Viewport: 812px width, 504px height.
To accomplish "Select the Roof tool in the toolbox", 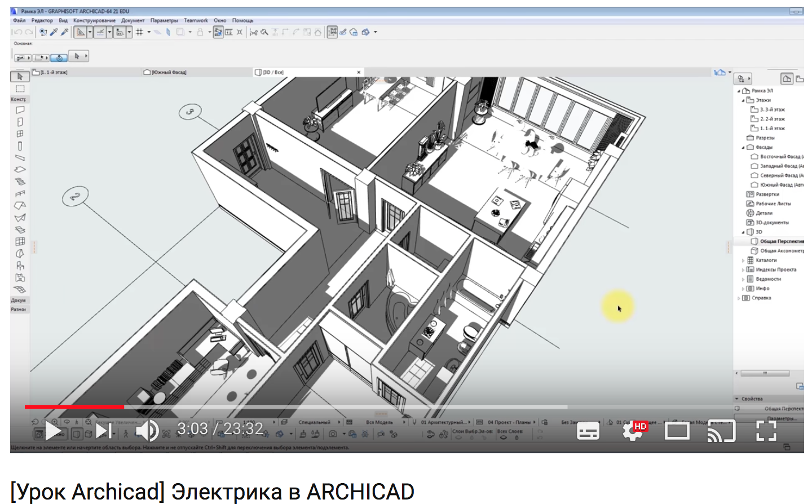I will coord(20,206).
